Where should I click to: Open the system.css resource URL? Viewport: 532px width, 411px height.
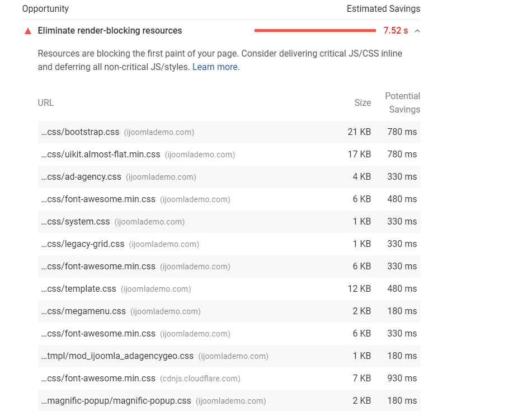coord(76,222)
